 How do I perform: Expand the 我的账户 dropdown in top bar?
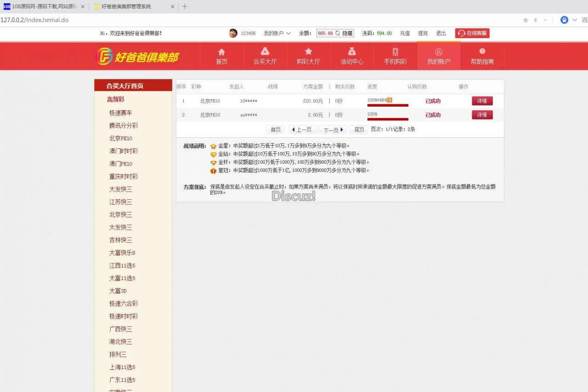click(x=277, y=33)
